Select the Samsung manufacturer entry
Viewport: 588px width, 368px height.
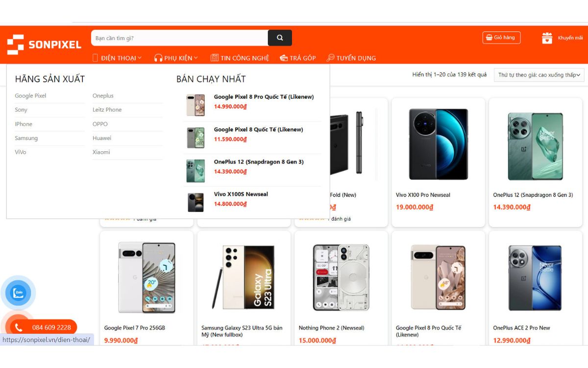26,138
